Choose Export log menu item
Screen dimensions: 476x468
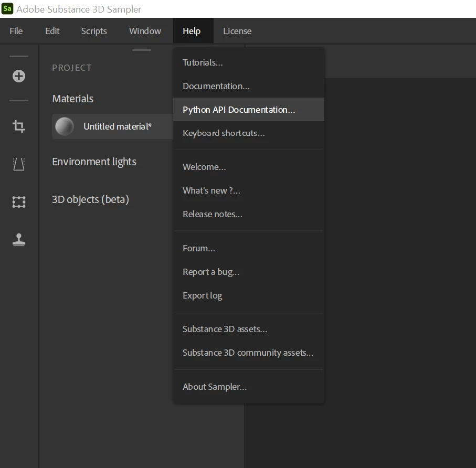249,295
